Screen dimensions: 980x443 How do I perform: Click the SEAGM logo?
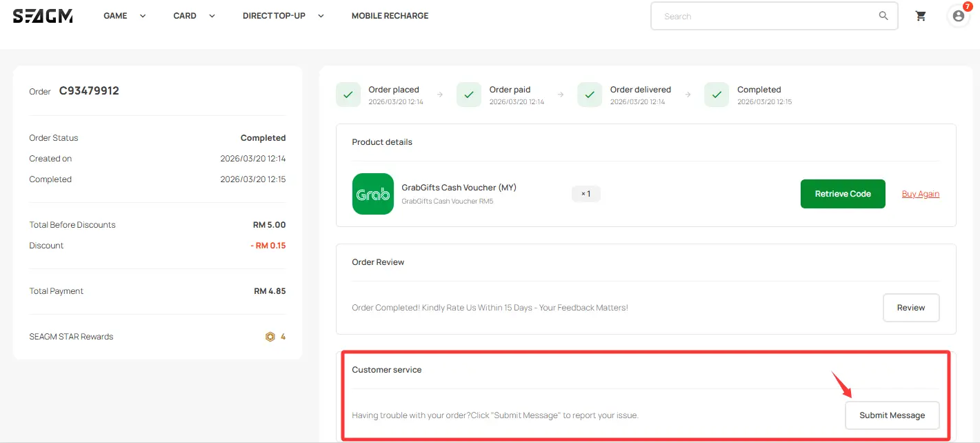click(x=43, y=16)
